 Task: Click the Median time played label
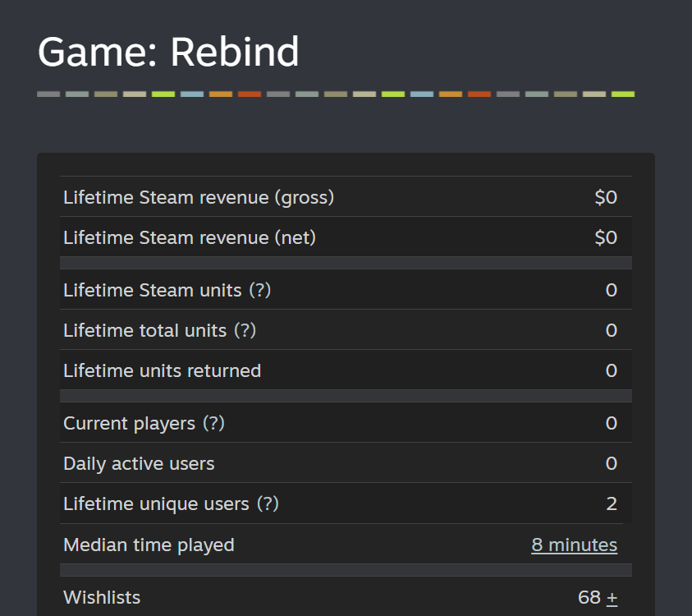(x=149, y=545)
